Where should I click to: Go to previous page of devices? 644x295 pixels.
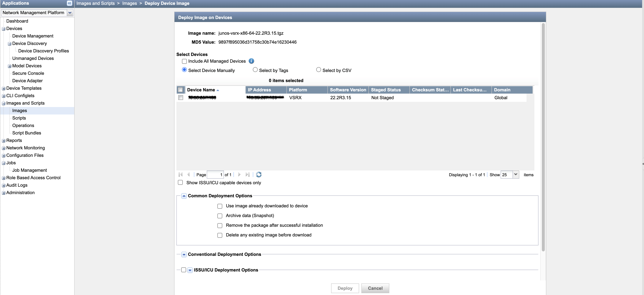tap(189, 175)
